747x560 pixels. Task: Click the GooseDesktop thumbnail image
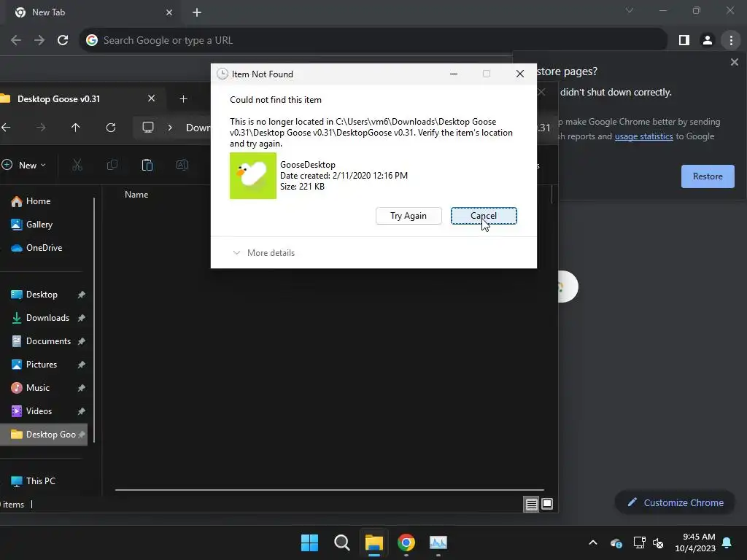coord(253,176)
